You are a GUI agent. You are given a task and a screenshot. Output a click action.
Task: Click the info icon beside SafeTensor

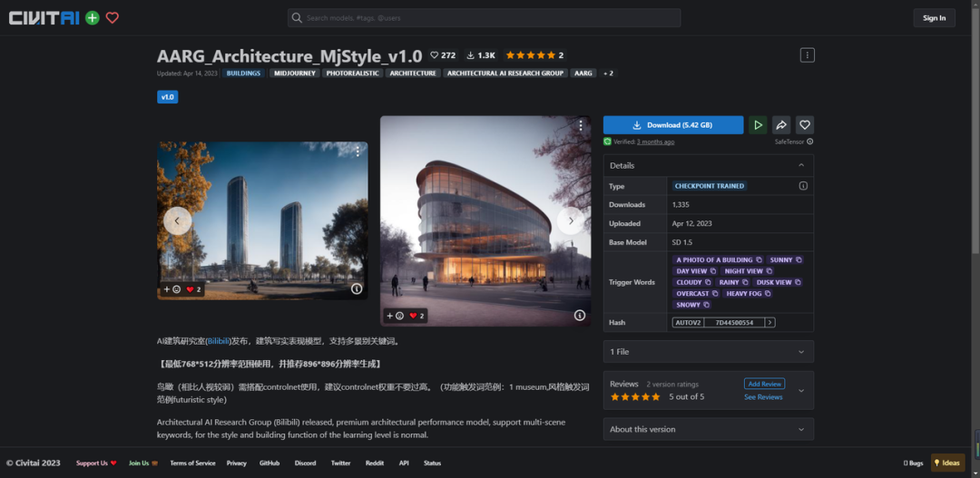tap(810, 141)
